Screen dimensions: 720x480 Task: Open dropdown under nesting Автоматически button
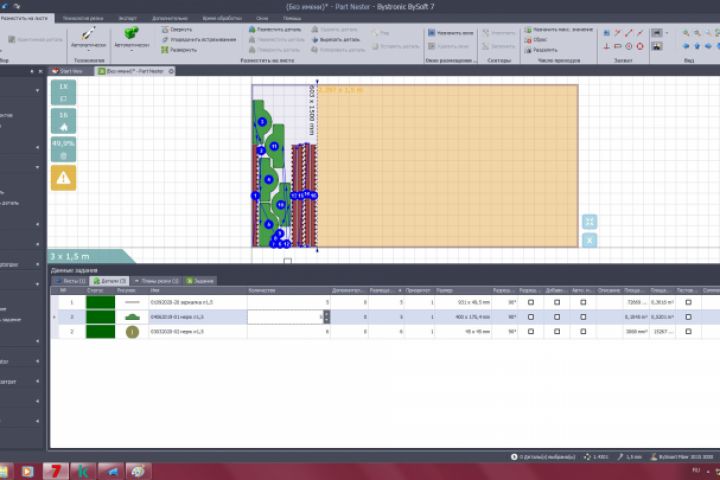pyautogui.click(x=132, y=51)
